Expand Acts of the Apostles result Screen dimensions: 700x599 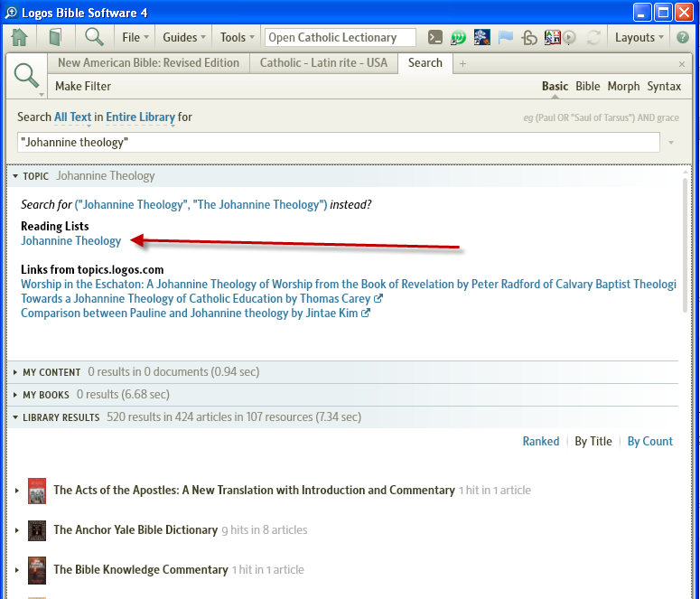coord(17,491)
